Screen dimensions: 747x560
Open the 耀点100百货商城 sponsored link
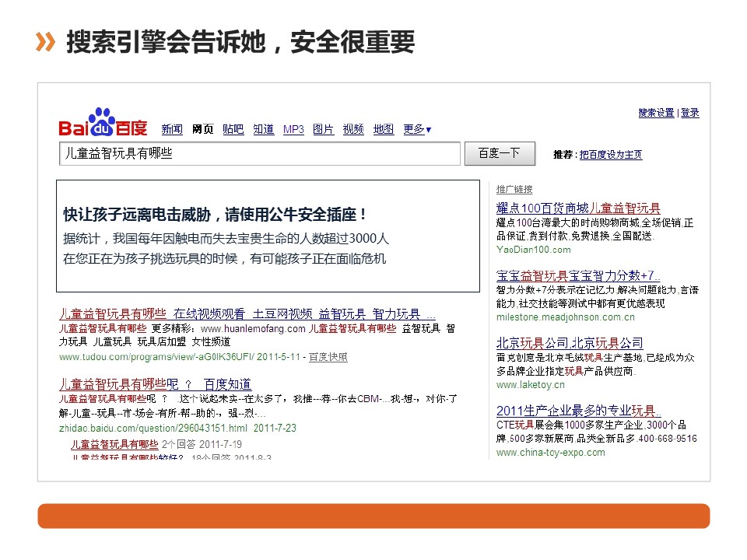(x=578, y=208)
